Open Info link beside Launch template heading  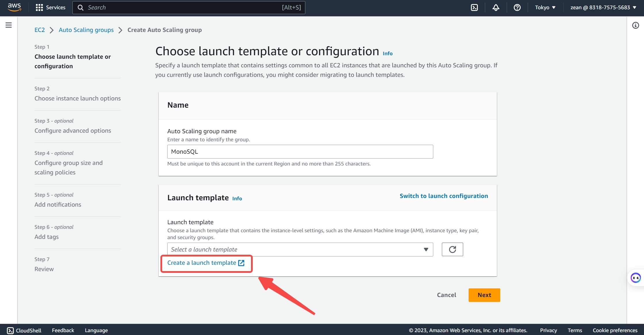click(237, 199)
